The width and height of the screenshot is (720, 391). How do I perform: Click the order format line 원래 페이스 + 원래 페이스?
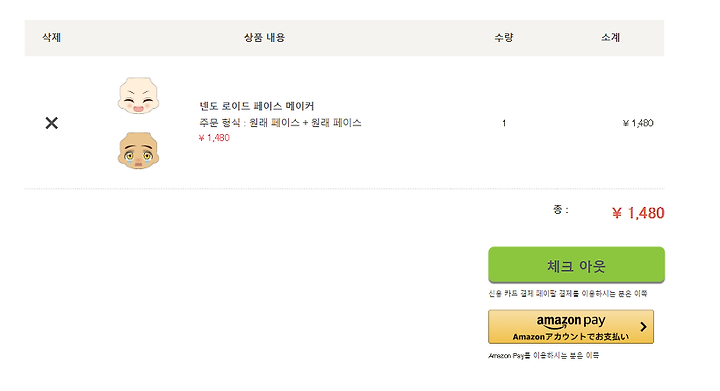pos(280,123)
